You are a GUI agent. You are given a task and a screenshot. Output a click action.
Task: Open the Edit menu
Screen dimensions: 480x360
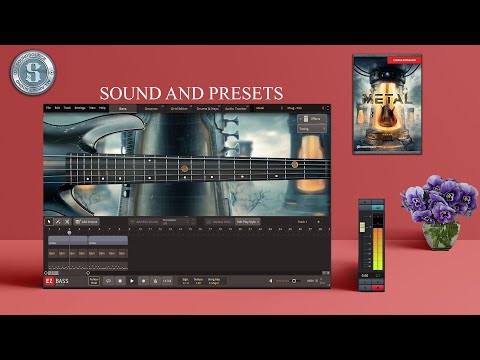57,108
